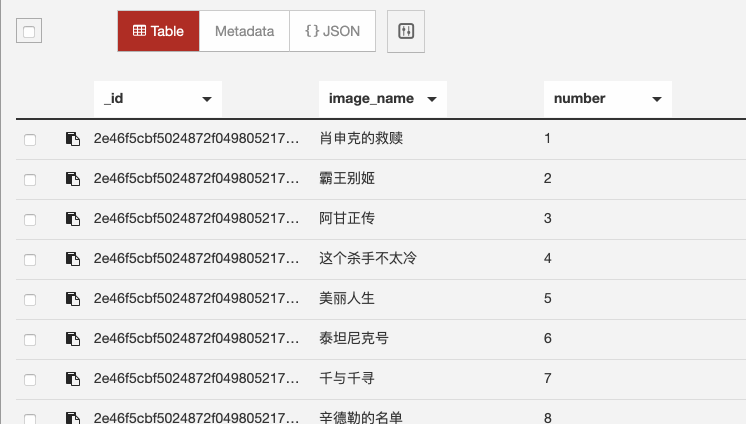Click the 阿甘正传 cell
The height and width of the screenshot is (424, 746).
(347, 218)
